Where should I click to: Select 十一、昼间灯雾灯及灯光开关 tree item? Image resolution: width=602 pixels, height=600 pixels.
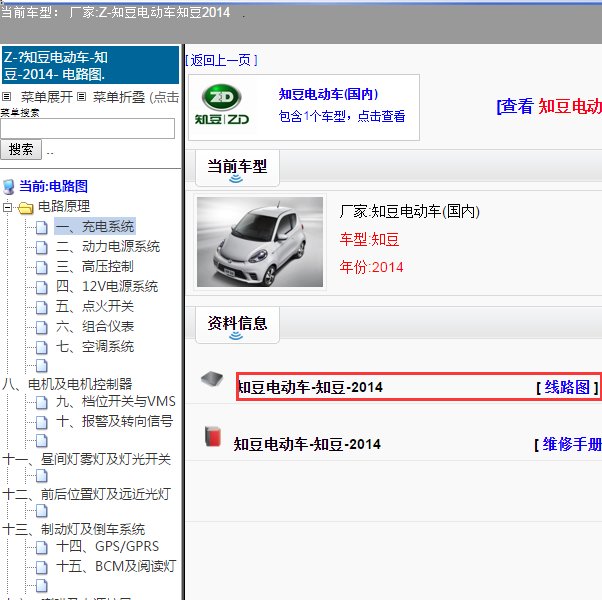coord(86,458)
